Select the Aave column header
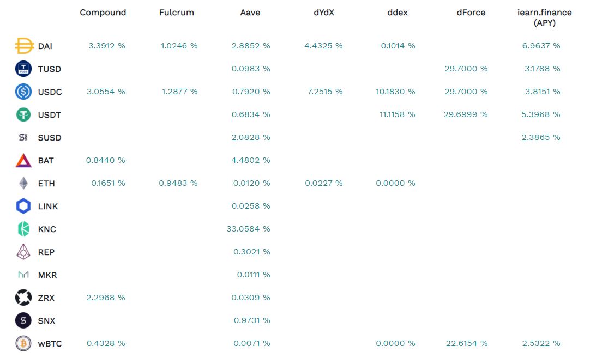590x364 pixels. (x=250, y=13)
